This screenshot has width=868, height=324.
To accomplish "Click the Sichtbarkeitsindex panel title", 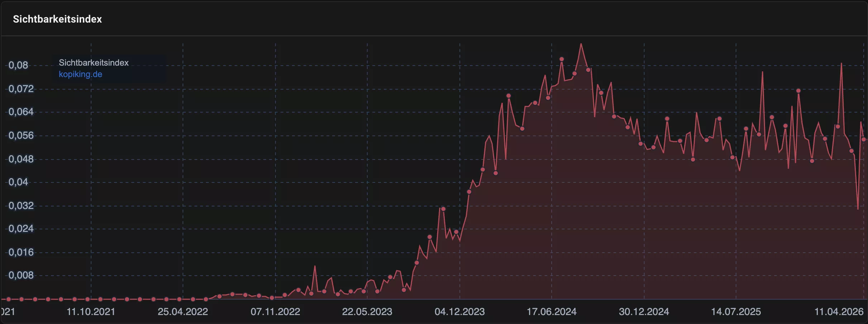I will (57, 19).
